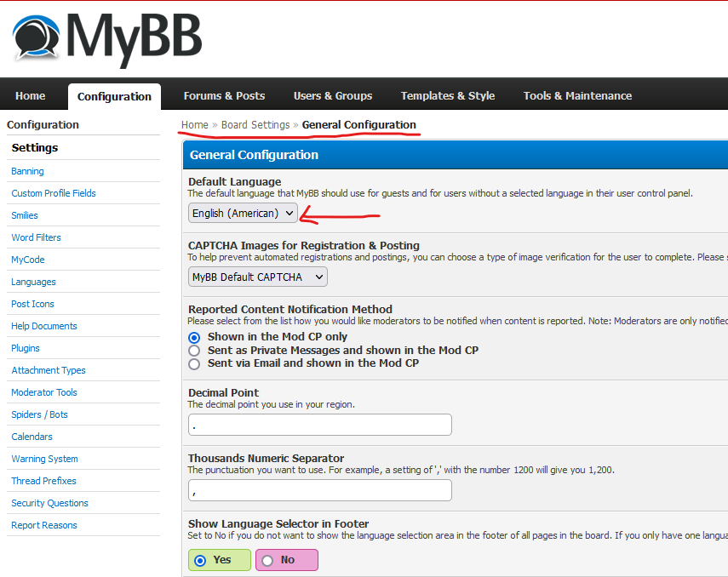Click General Configuration in the breadcrumb
This screenshot has height=577, width=728.
coord(359,125)
